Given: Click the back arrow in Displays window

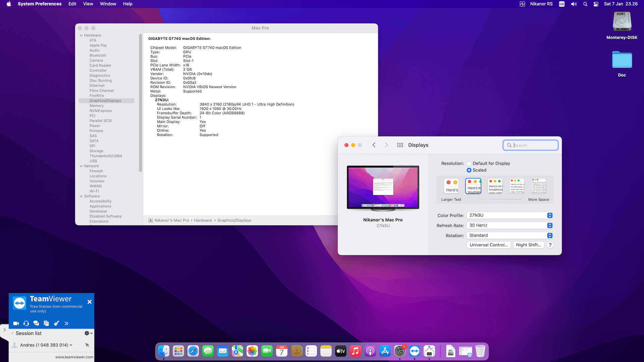Looking at the screenshot, I should 374,145.
